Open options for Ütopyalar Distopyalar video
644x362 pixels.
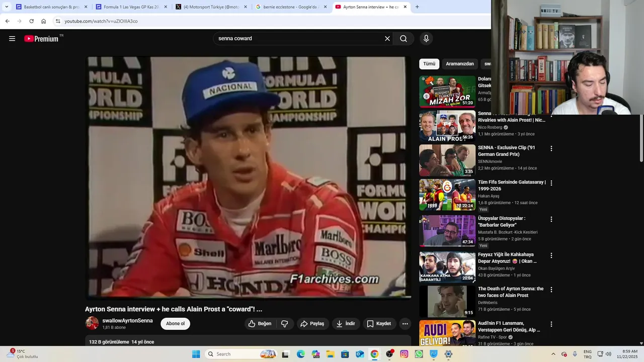551,219
